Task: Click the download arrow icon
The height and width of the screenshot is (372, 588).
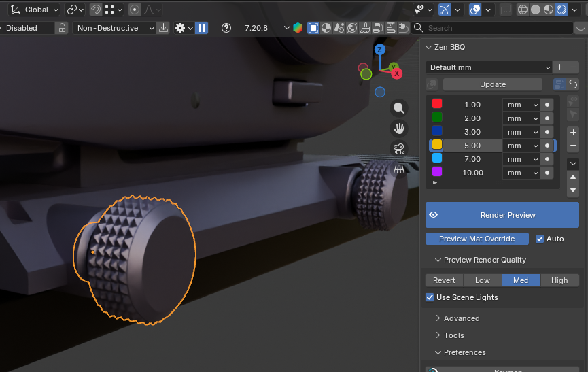Action: pos(164,28)
